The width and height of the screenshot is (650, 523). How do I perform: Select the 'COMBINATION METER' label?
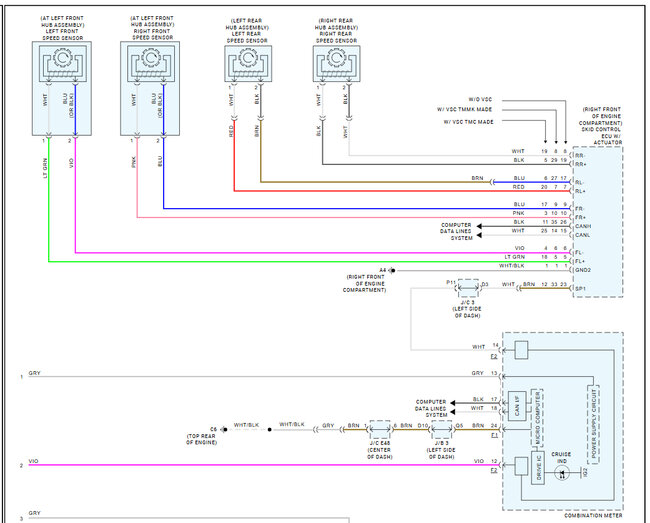click(593, 516)
